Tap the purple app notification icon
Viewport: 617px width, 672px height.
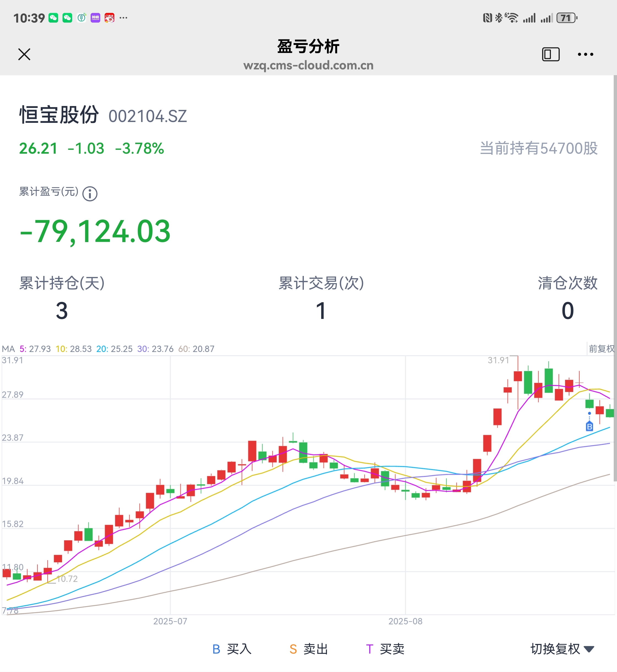click(x=96, y=18)
